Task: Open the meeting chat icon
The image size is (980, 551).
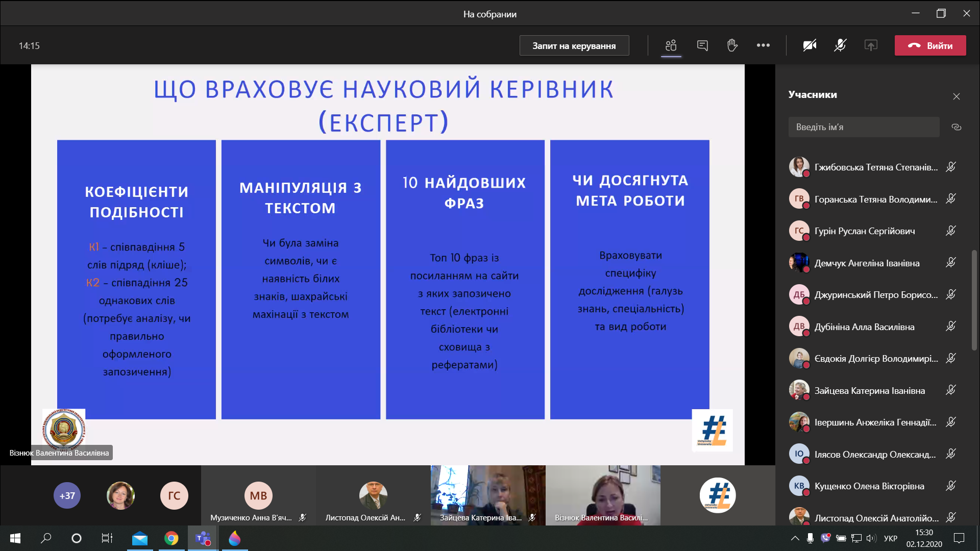Action: [702, 45]
